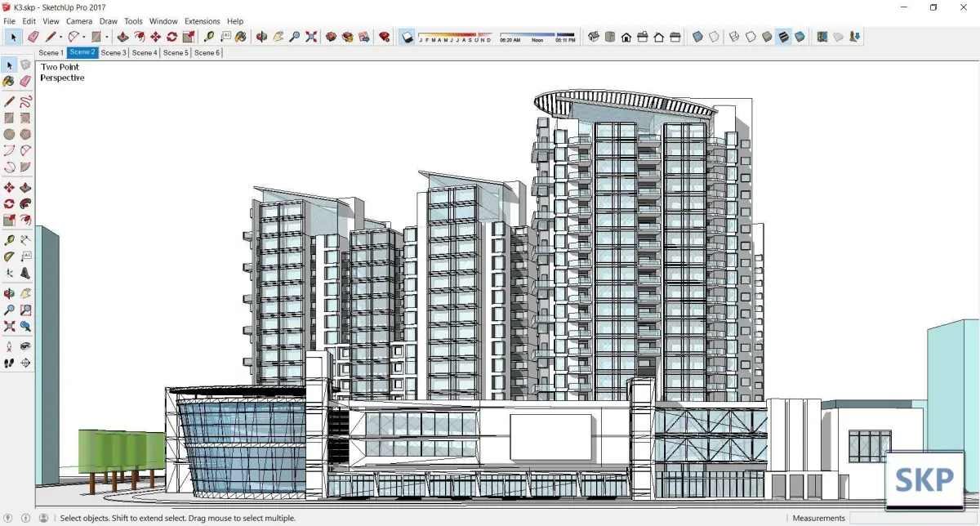The image size is (980, 526).
Task: Select the Circle tool in left toolbar
Action: [x=9, y=135]
